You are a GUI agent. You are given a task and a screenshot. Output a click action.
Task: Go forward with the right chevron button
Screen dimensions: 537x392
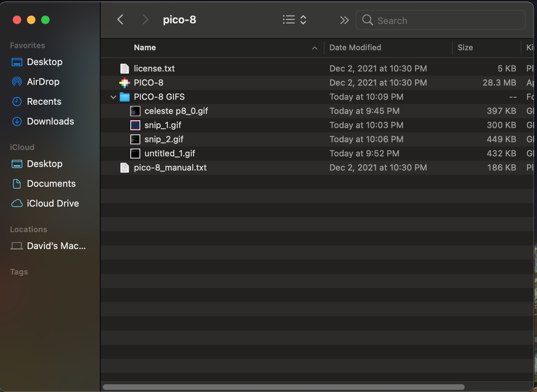coord(145,19)
